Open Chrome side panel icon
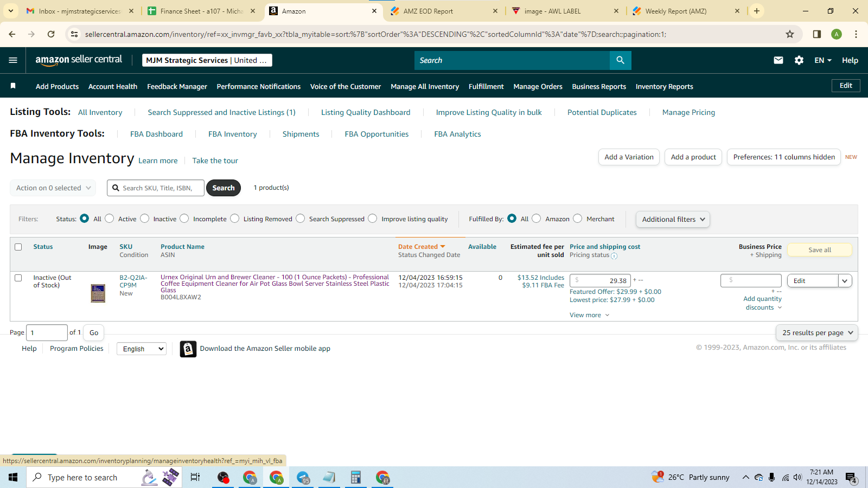 point(817,34)
